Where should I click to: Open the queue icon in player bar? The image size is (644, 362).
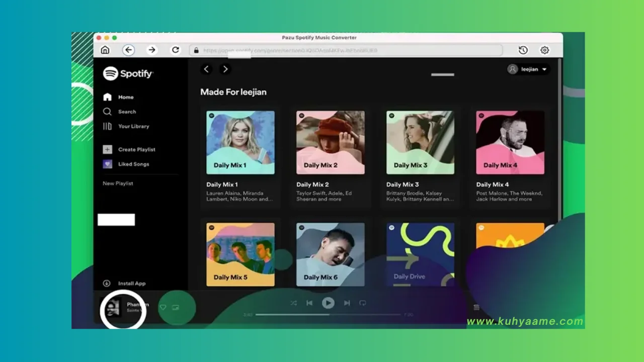476,307
